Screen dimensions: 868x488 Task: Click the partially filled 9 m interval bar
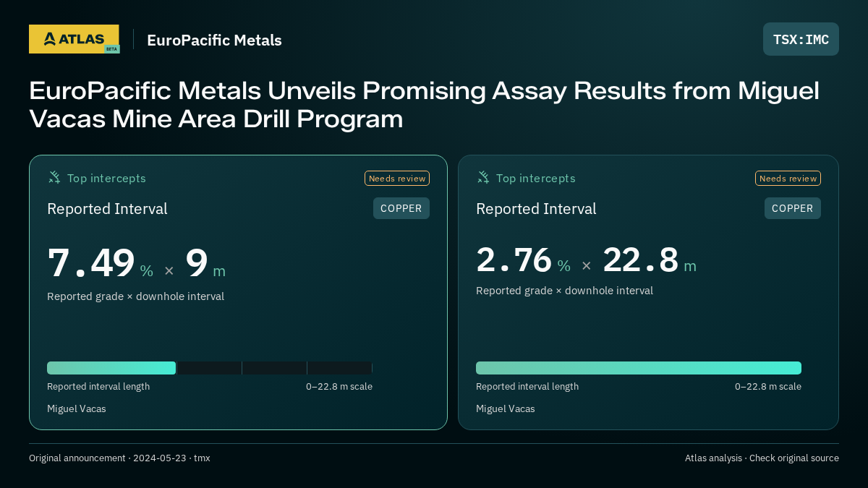click(x=210, y=368)
